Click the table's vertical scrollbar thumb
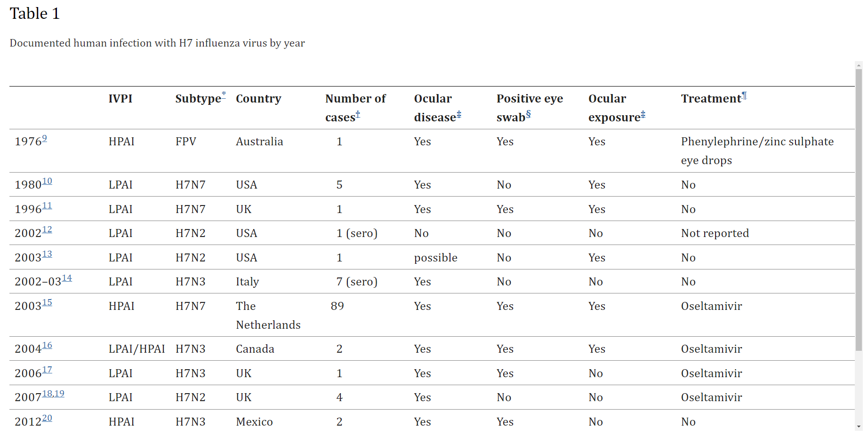 [859, 209]
